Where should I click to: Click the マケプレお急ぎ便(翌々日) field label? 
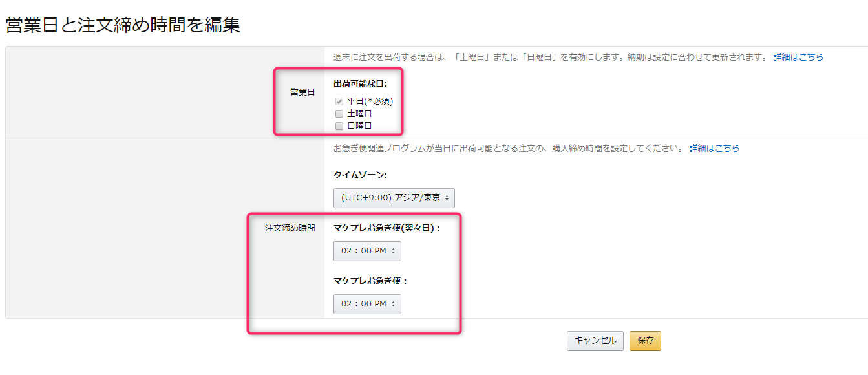387,228
